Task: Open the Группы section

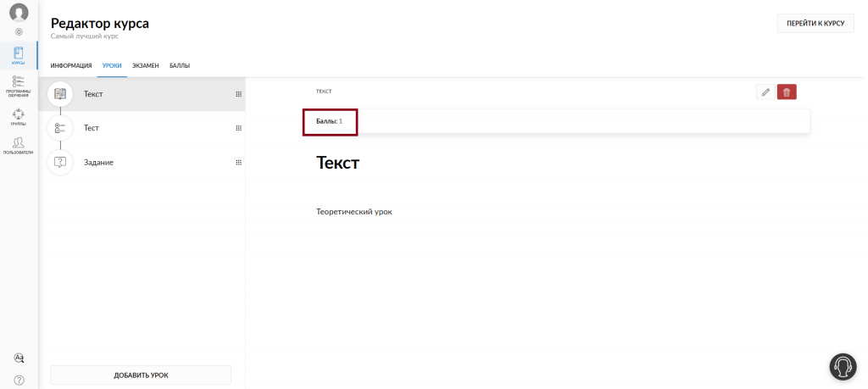Action: pyautogui.click(x=19, y=117)
